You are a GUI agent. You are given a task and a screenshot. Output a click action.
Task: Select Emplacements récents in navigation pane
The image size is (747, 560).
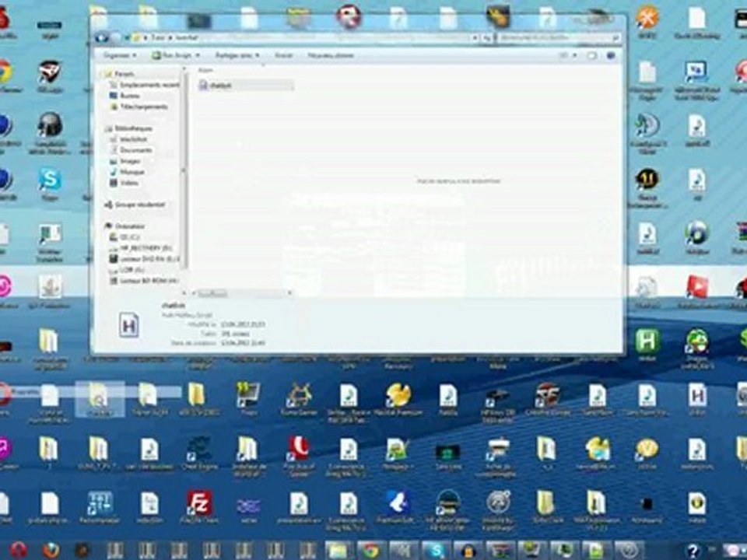[x=145, y=85]
